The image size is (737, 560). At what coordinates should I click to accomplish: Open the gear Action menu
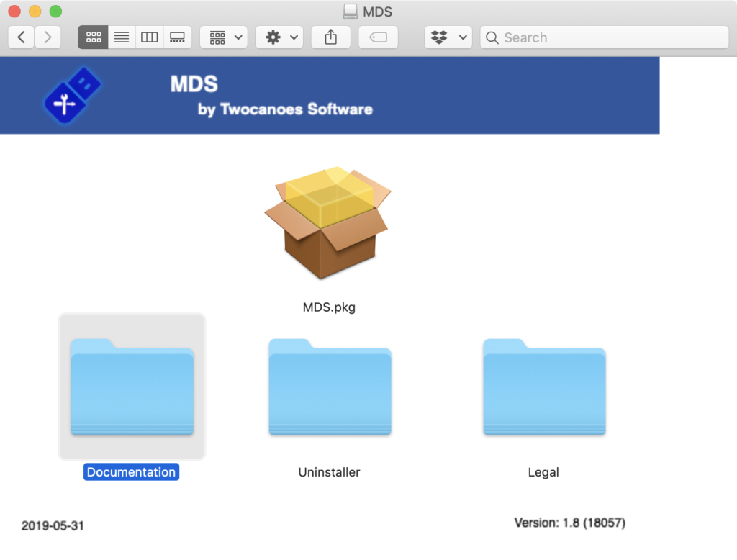(280, 37)
